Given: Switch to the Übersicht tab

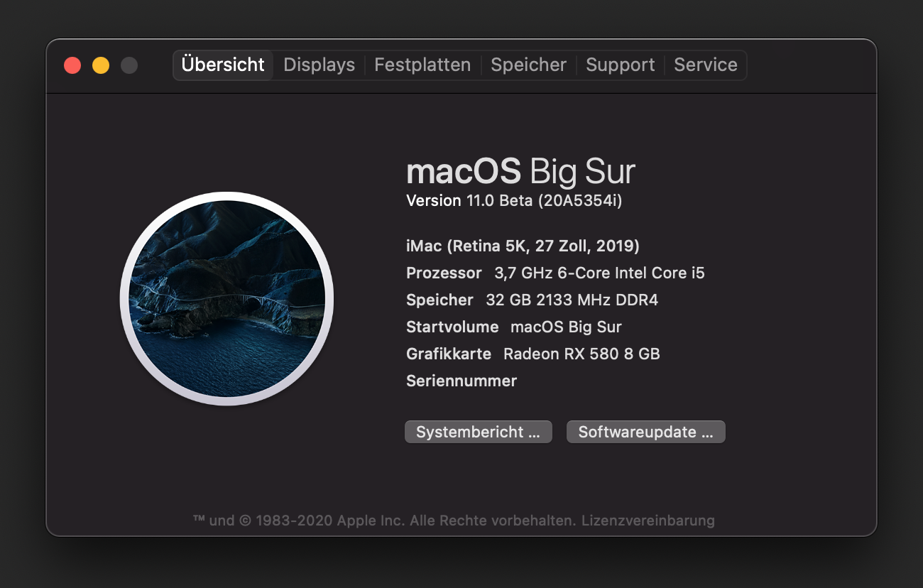Looking at the screenshot, I should pos(223,65).
